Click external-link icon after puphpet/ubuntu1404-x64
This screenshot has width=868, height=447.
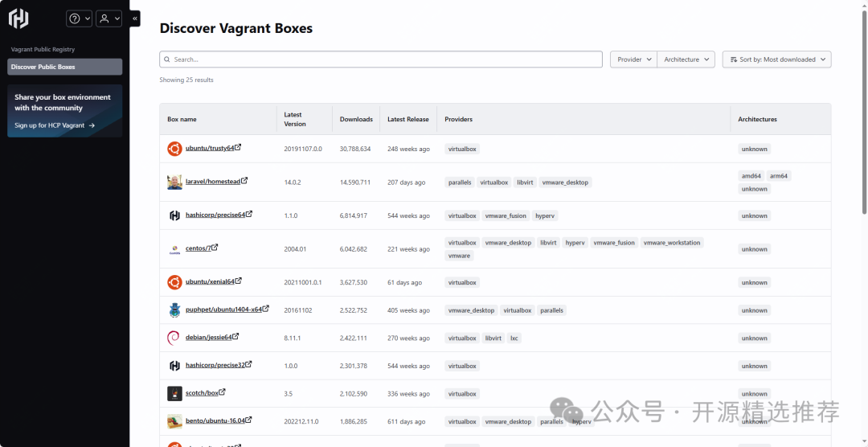click(266, 309)
